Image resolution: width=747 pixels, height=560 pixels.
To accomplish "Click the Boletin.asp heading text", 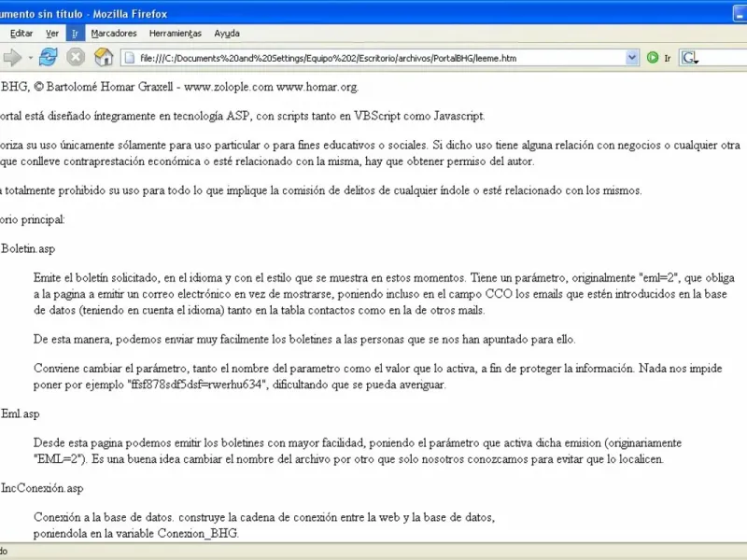I will (x=28, y=248).
